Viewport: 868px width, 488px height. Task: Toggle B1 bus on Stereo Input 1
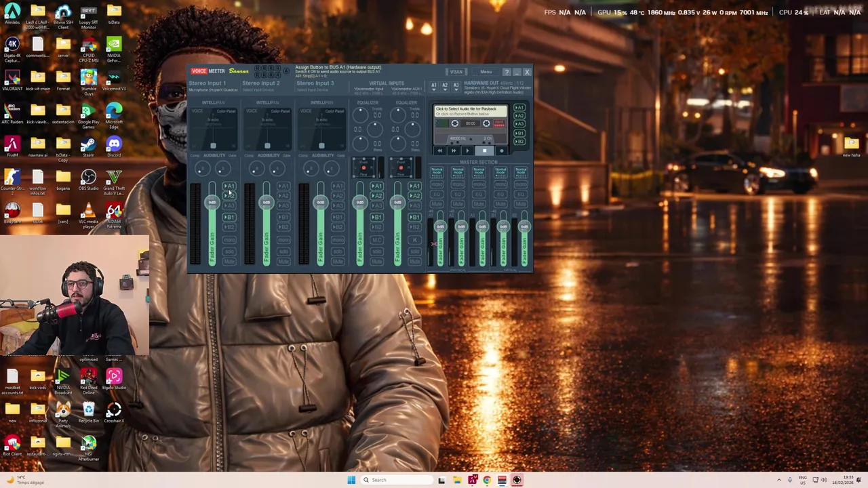[229, 217]
